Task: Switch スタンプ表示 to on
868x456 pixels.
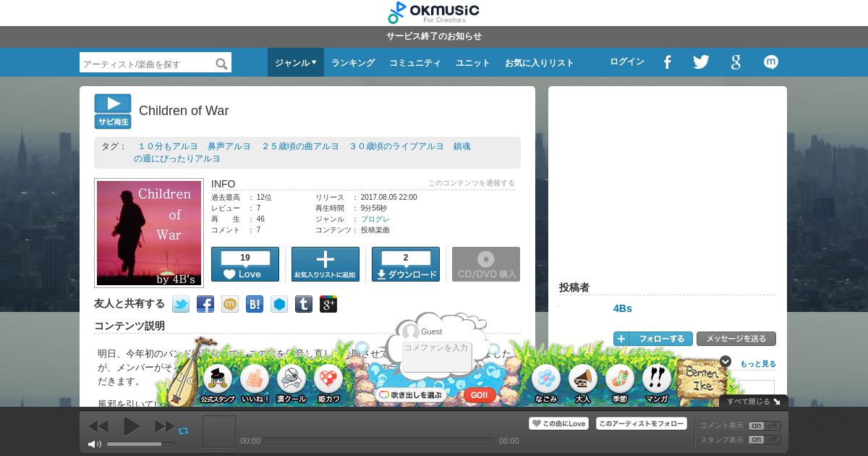Action: click(756, 439)
